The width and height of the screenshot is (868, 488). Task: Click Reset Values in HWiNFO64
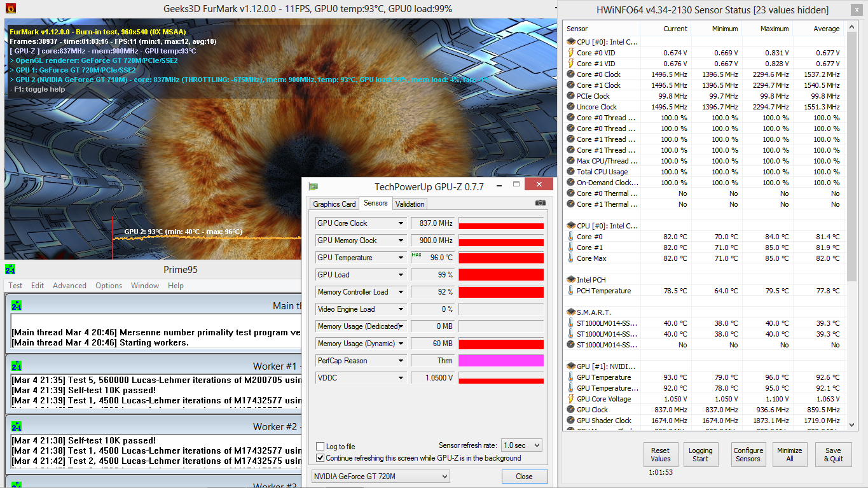coord(661,454)
